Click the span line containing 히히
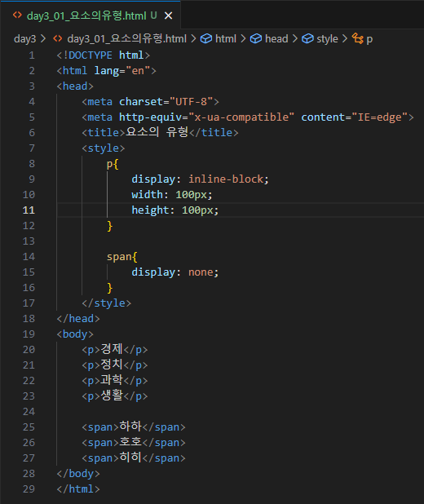 (x=134, y=458)
